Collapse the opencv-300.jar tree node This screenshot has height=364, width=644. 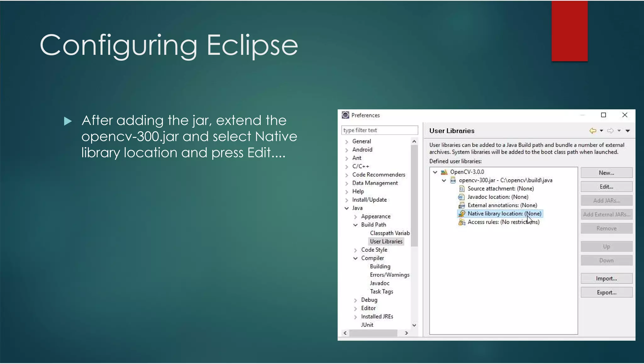coord(444,181)
